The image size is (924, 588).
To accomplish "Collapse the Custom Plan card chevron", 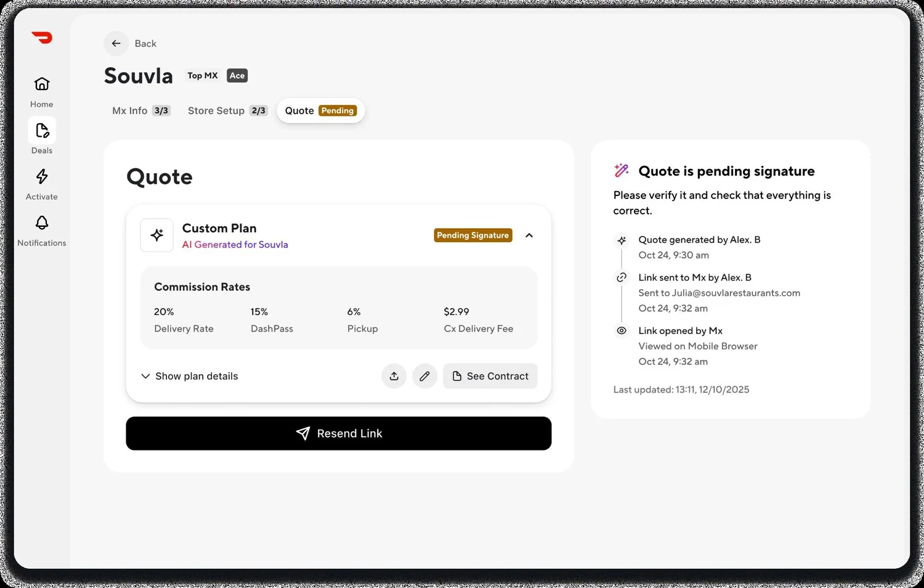I will (529, 235).
